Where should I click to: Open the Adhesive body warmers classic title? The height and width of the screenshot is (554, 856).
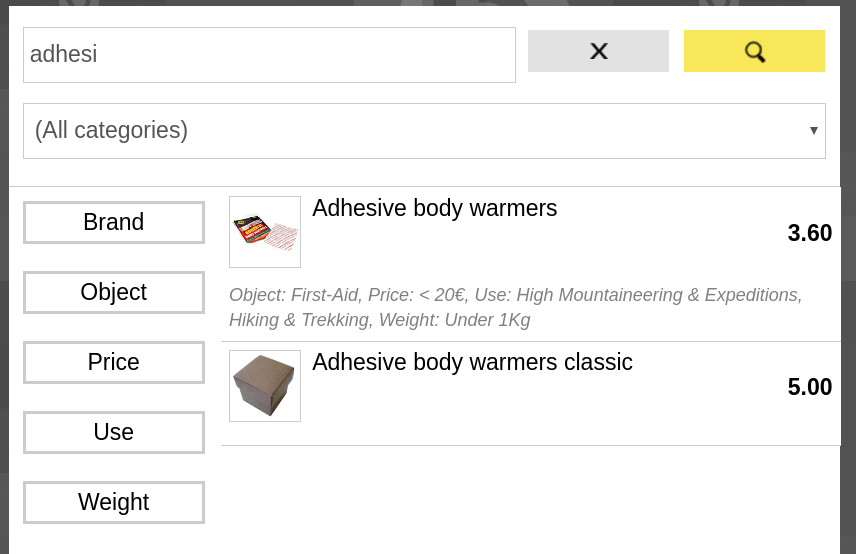[x=472, y=362]
